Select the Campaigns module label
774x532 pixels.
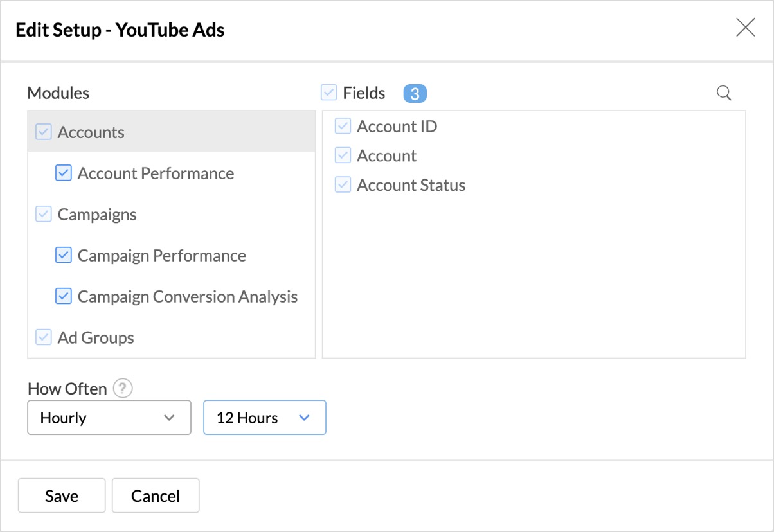point(97,215)
